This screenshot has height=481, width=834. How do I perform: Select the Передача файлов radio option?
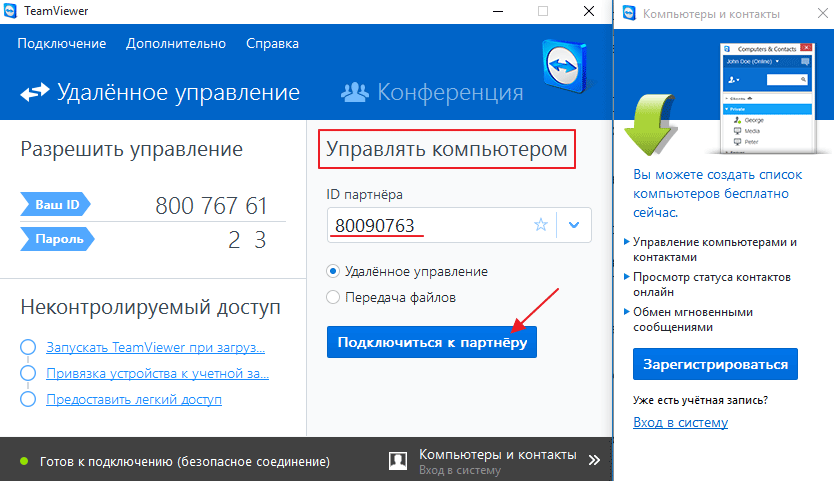coord(334,297)
